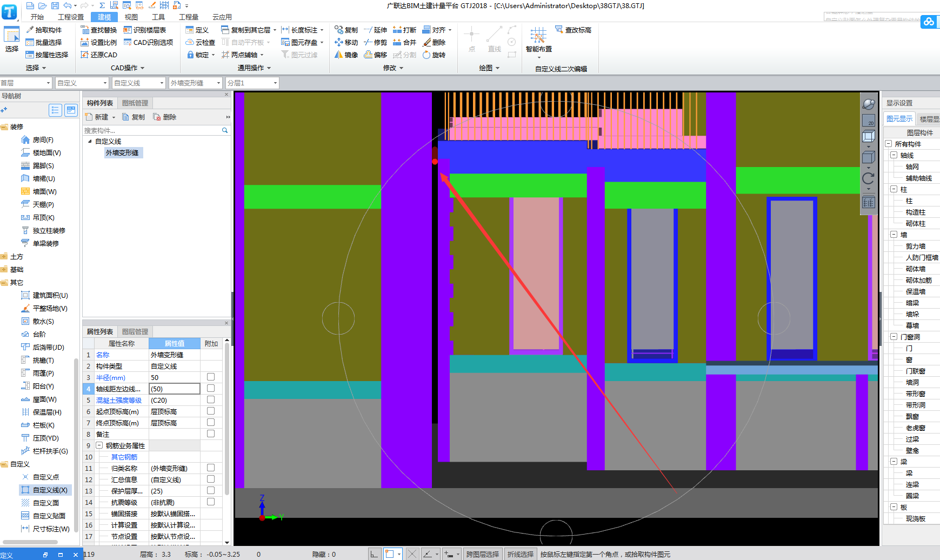
Task: Collapse the 门窗洞 tree node
Action: [x=894, y=337]
